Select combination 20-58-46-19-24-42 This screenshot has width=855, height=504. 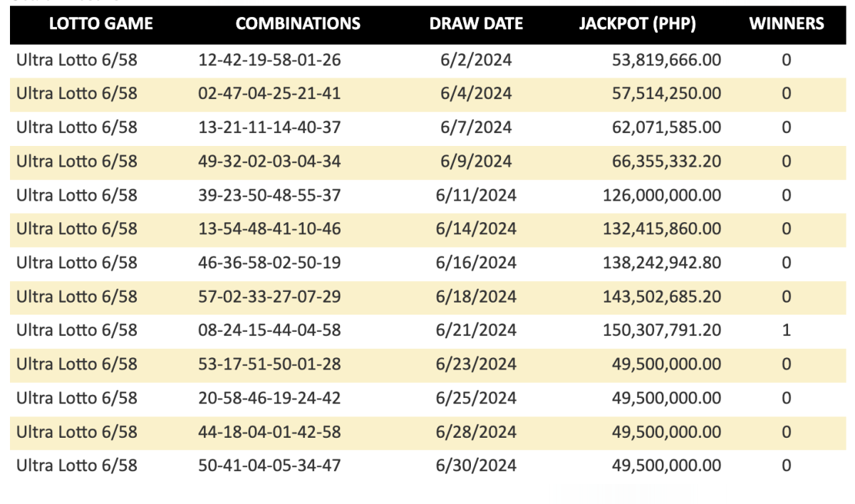(x=269, y=398)
